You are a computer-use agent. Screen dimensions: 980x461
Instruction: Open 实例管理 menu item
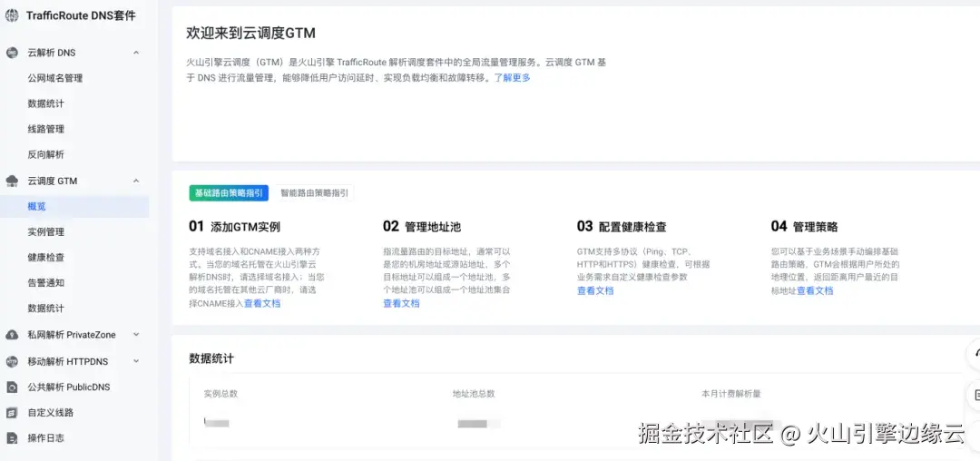[45, 232]
